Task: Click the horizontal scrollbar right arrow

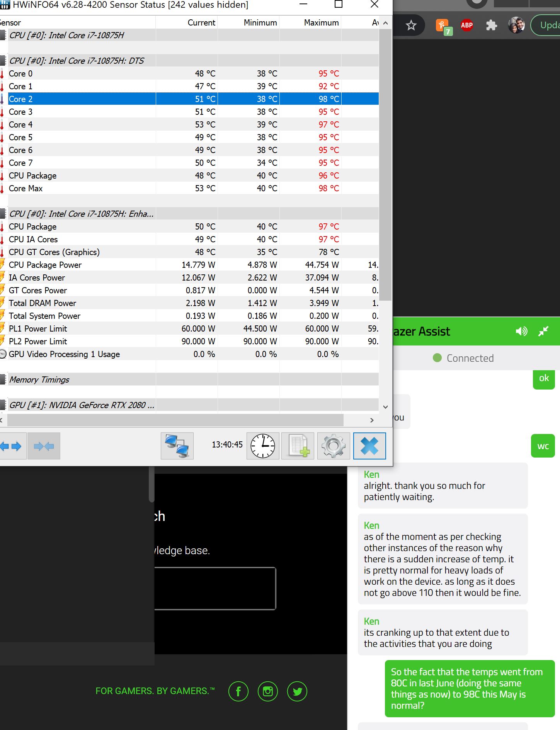Action: pyautogui.click(x=372, y=420)
